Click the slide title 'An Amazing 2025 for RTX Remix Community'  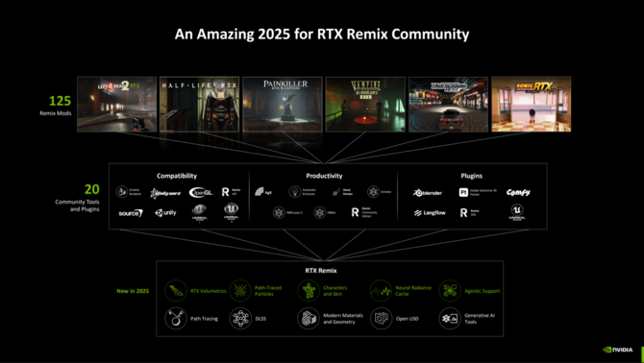(x=322, y=34)
